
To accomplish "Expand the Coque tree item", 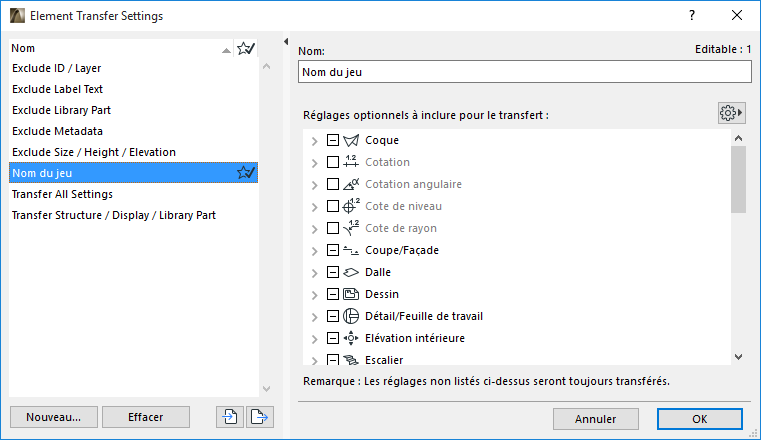I will 315,140.
